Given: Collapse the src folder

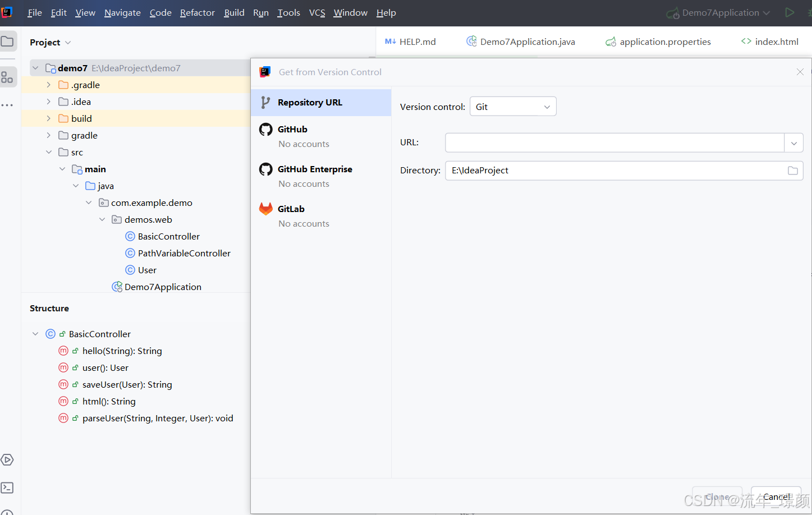Looking at the screenshot, I should tap(49, 152).
